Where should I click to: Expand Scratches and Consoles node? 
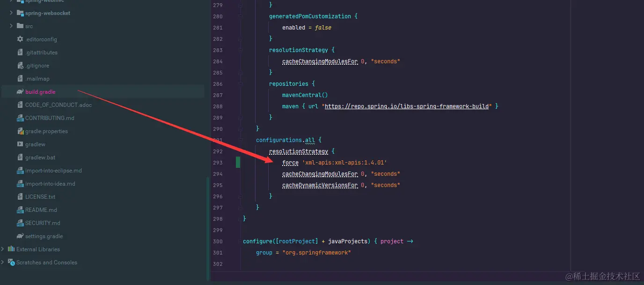click(x=3, y=262)
